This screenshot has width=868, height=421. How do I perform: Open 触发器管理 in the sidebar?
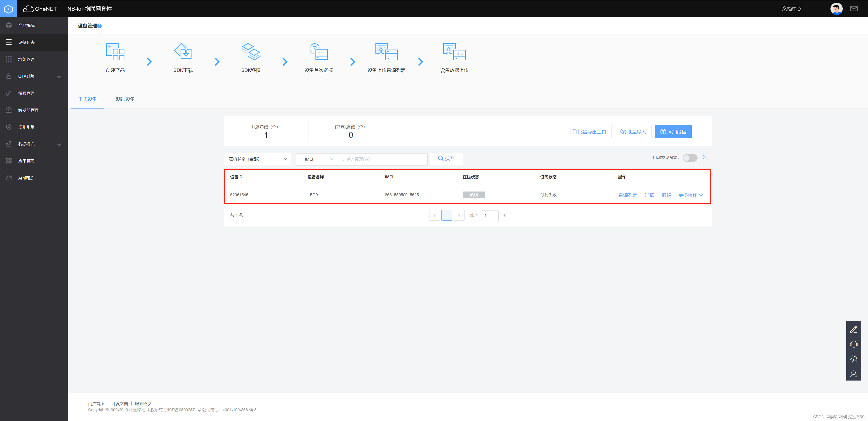[28, 110]
